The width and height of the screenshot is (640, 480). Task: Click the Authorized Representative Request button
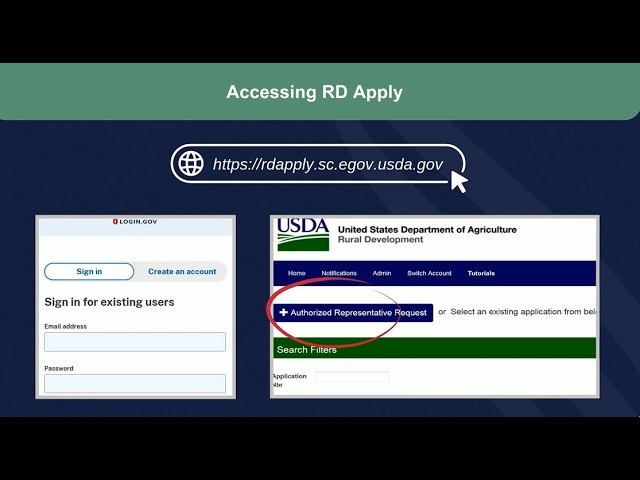tap(353, 313)
